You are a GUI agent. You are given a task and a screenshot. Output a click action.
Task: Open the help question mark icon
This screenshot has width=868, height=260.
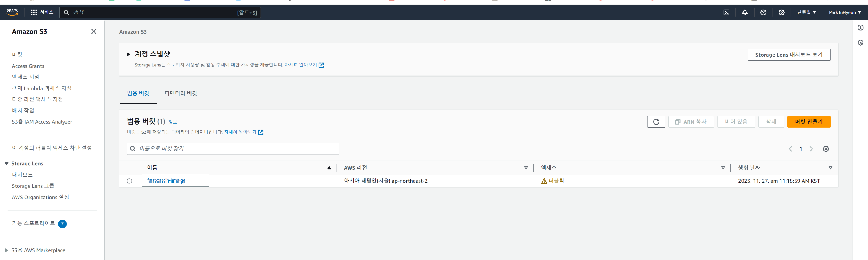coord(763,12)
